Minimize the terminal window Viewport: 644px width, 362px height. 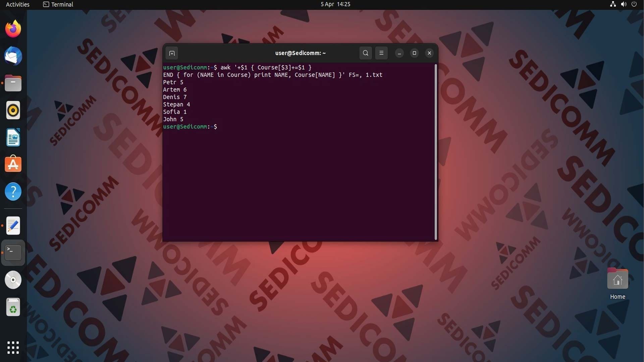[399, 53]
